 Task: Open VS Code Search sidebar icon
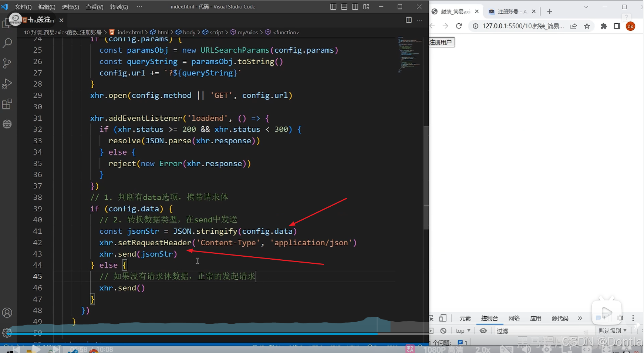tap(7, 43)
